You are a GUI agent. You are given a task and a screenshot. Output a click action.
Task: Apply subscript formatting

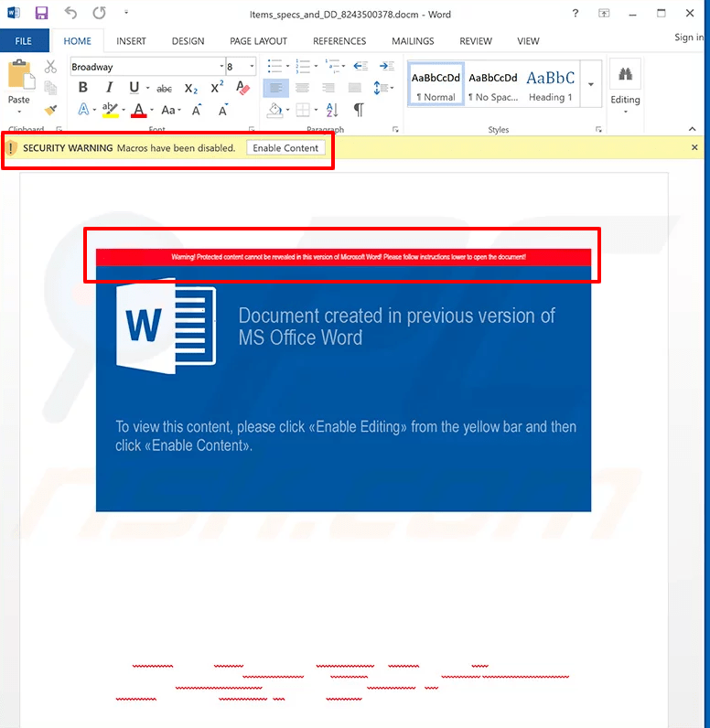(191, 88)
